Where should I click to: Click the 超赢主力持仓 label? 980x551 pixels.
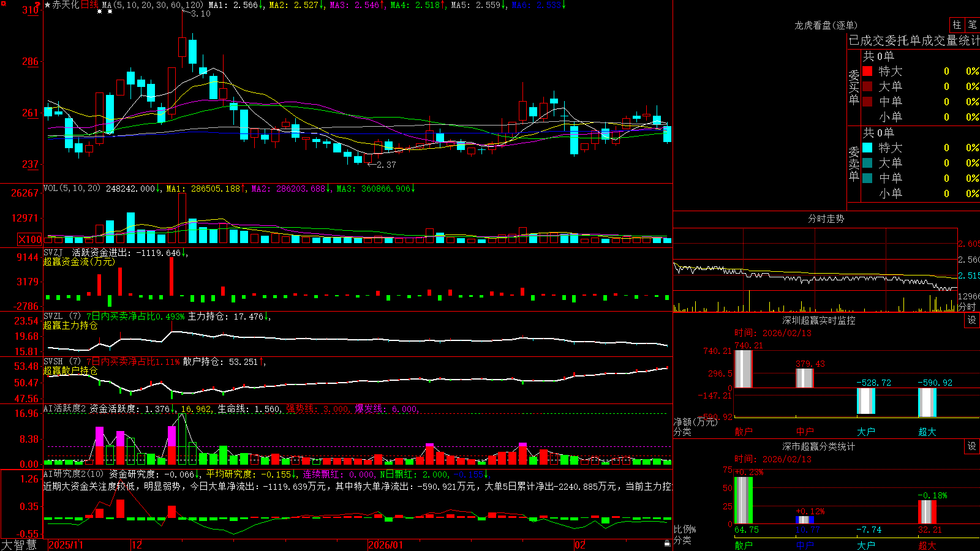tap(70, 325)
